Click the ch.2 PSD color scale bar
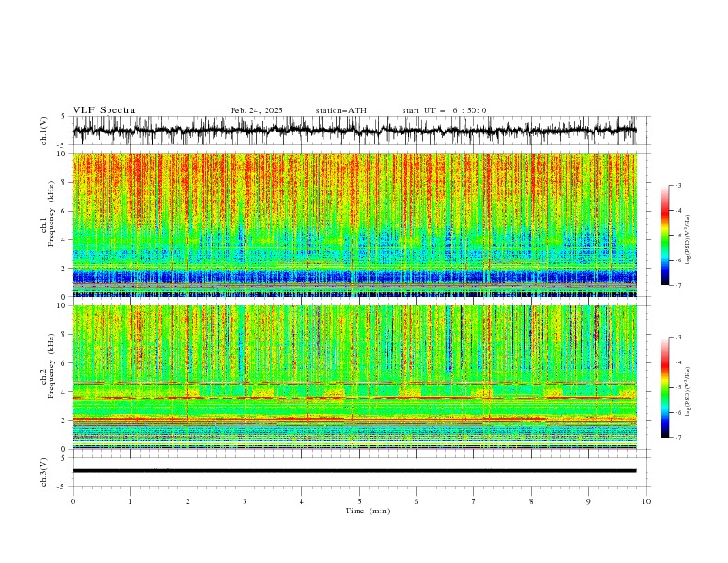 click(665, 387)
